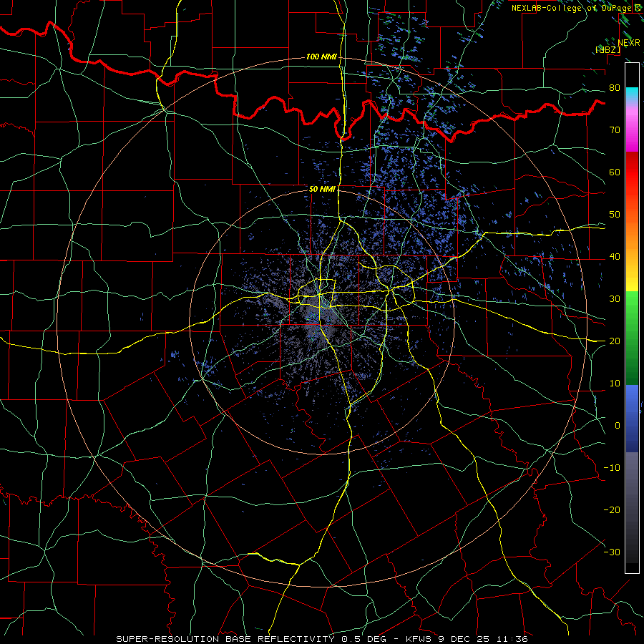Screen dimensions: 644x644
Task: Click the 20 value on the dBZ scale
Action: coord(615,341)
